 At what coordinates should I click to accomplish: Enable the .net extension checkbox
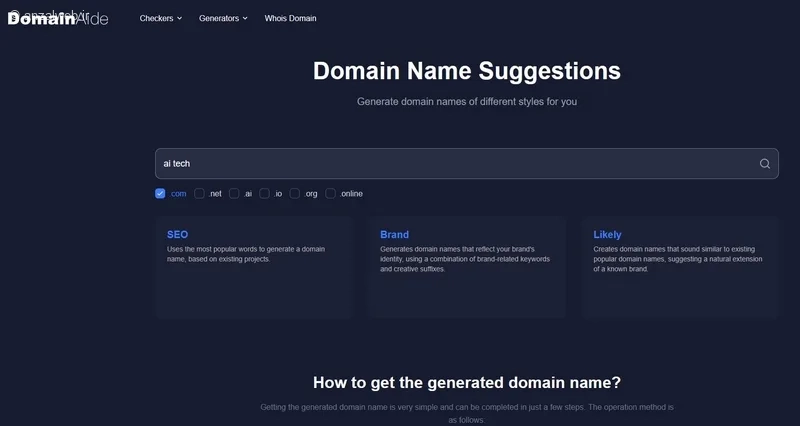(199, 193)
